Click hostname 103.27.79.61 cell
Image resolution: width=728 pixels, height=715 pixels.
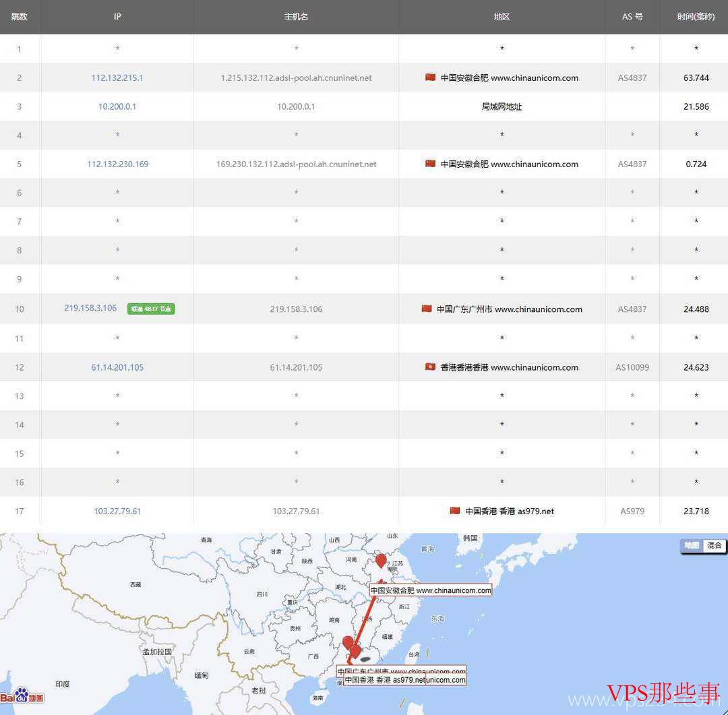296,511
